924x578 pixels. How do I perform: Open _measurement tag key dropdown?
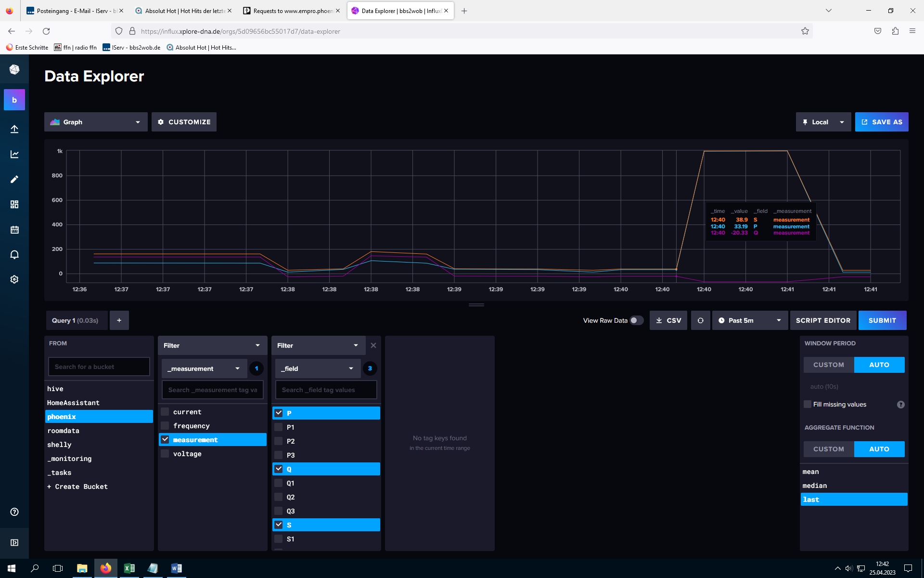coord(204,368)
